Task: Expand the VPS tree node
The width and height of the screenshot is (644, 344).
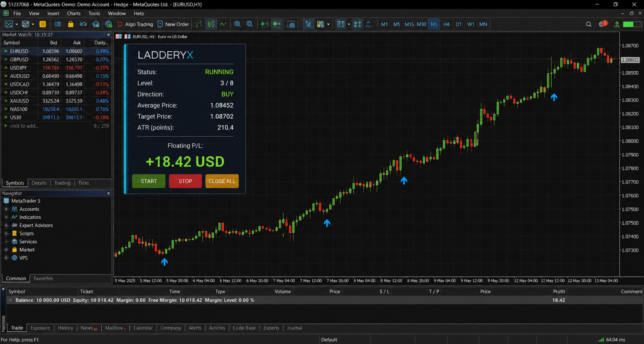Action: (6, 258)
